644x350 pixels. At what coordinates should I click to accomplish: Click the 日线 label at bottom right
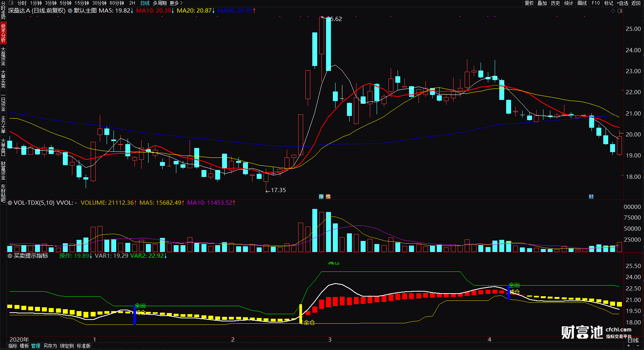(633, 340)
